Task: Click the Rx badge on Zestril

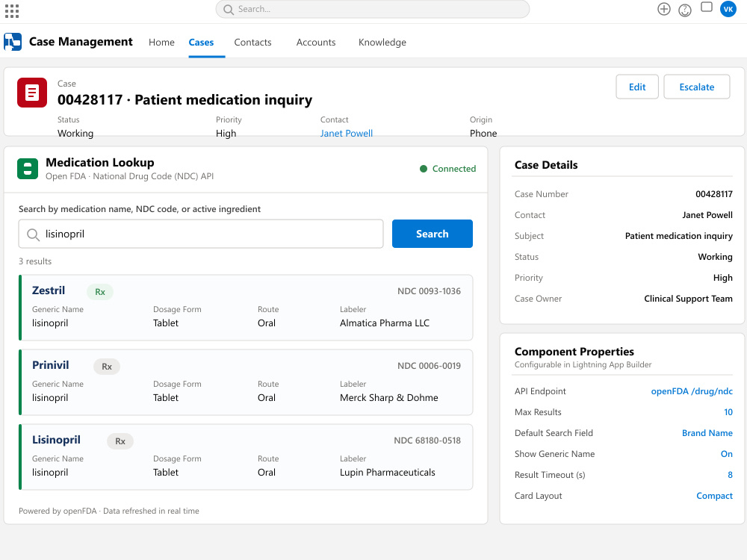Action: point(100,292)
